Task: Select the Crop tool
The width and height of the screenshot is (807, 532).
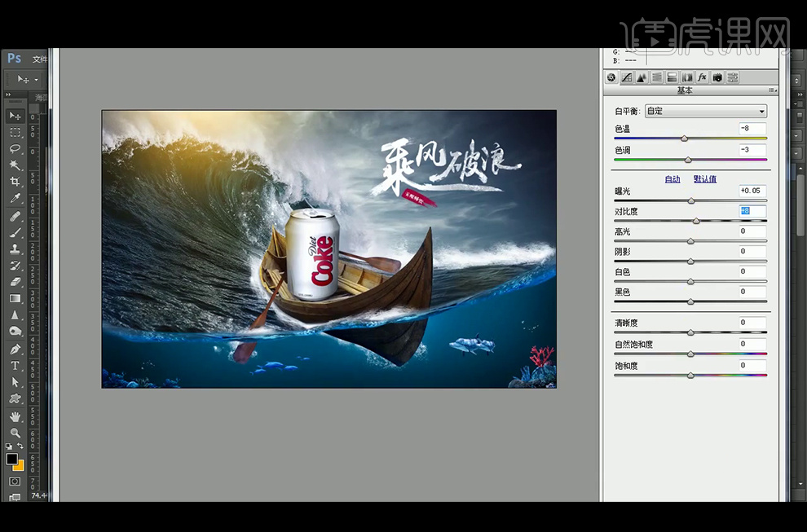Action: coord(15,182)
